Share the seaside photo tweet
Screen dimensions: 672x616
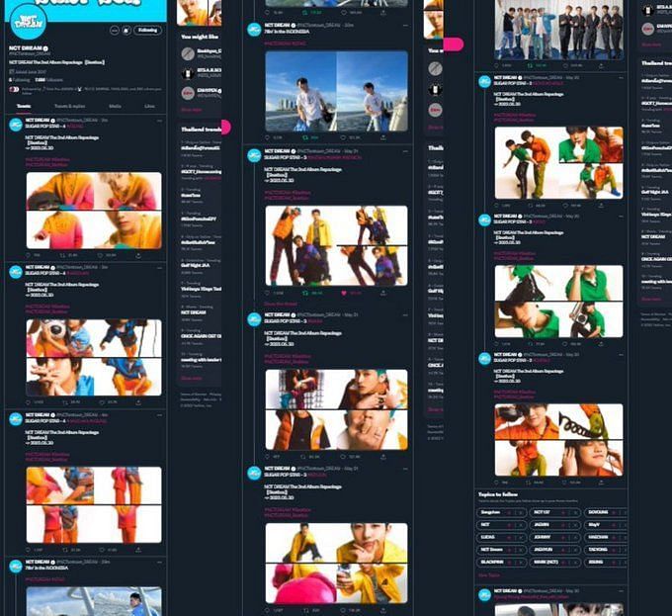(x=382, y=137)
